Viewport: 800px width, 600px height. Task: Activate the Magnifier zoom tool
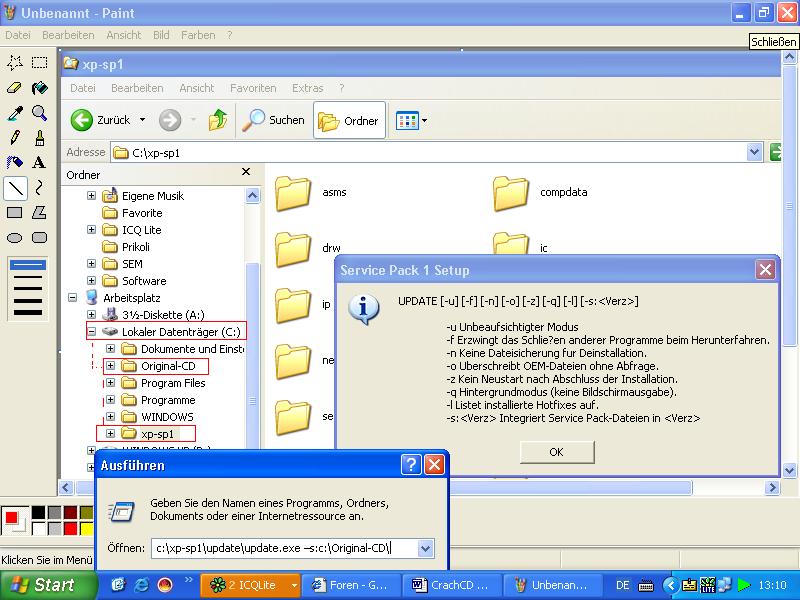pyautogui.click(x=39, y=113)
